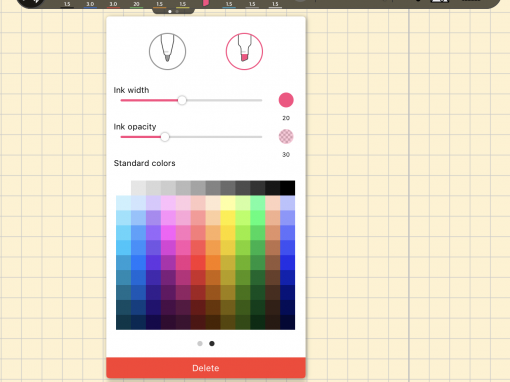Choose the palest yellow swatch
This screenshot has width=510, height=382.
pyautogui.click(x=228, y=203)
